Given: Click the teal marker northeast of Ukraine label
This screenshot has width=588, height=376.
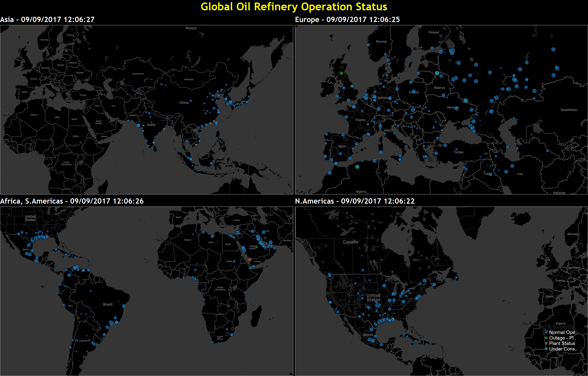Looking at the screenshot, I should pyautogui.click(x=466, y=100).
